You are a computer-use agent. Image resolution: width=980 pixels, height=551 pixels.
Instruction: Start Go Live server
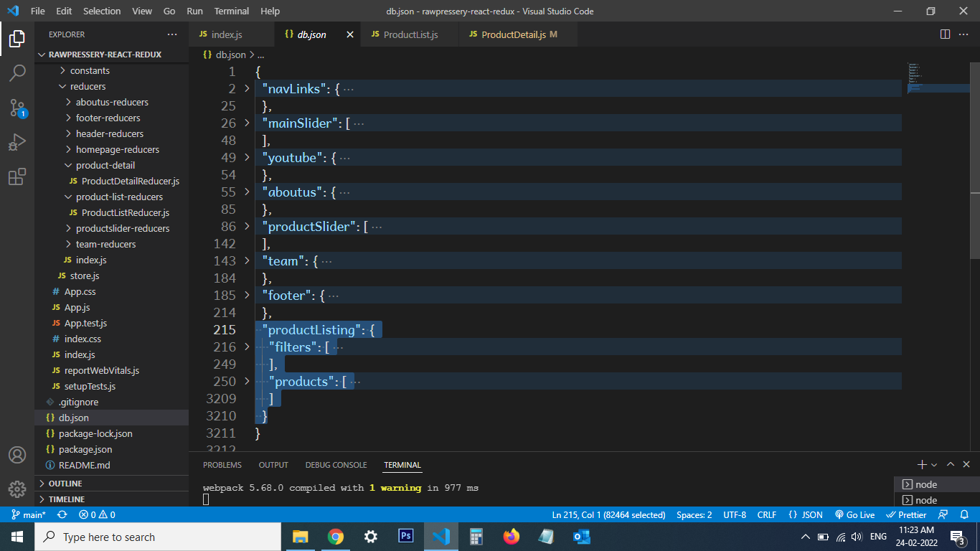[x=854, y=515]
